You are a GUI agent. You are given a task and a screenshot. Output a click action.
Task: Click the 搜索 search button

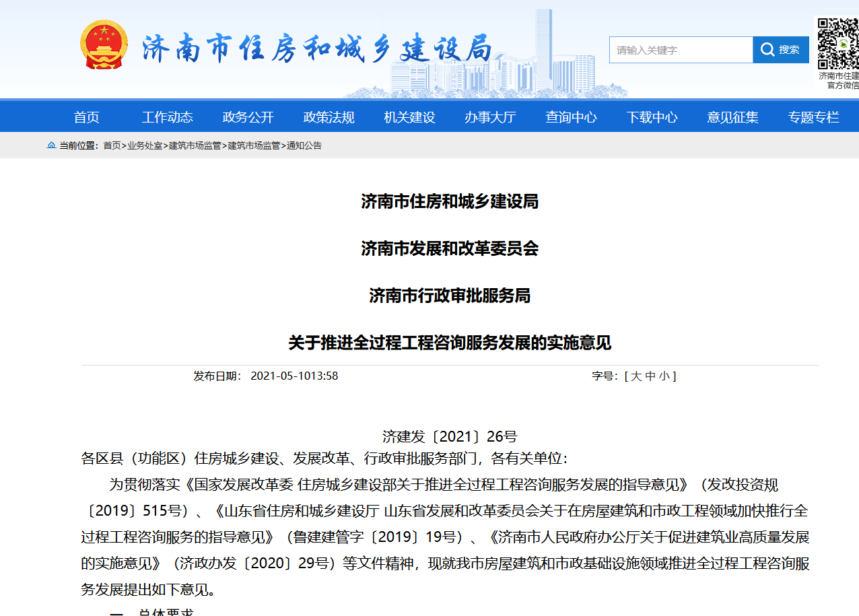point(781,50)
